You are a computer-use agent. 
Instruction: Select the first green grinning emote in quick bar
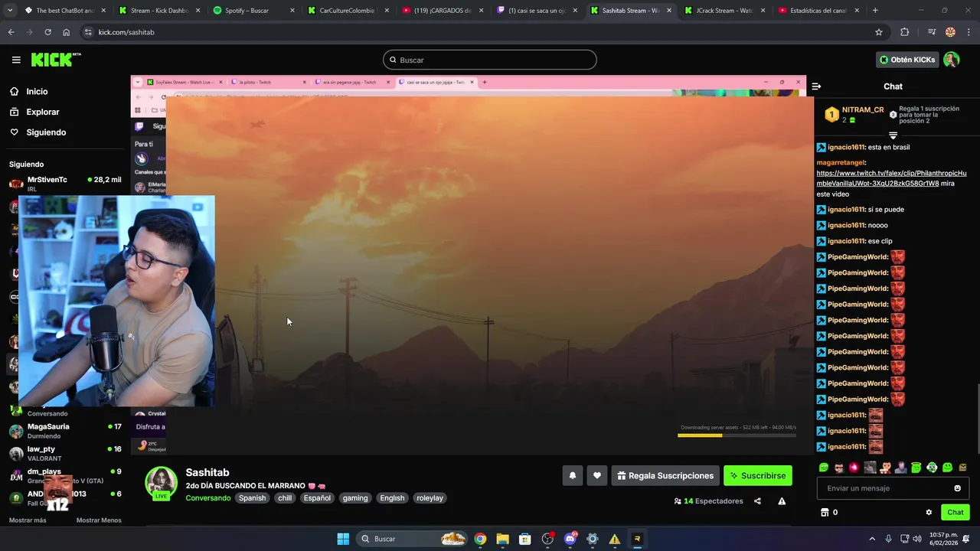coord(823,468)
